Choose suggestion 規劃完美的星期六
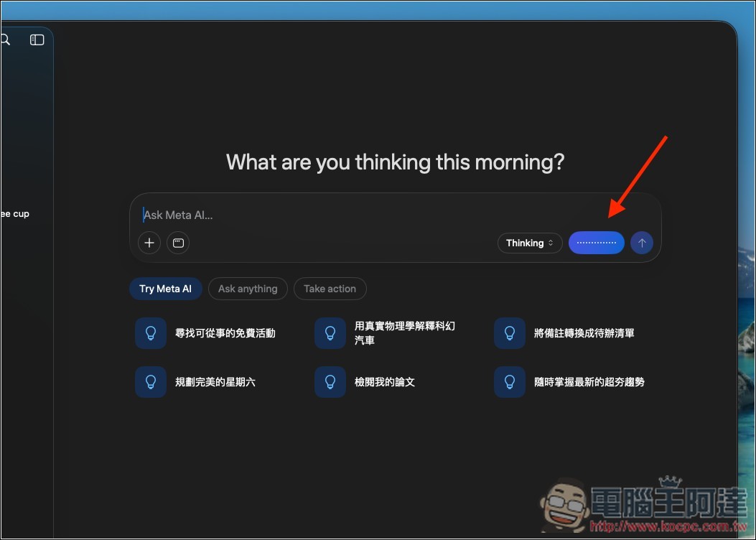This screenshot has height=540, width=756. [195, 382]
